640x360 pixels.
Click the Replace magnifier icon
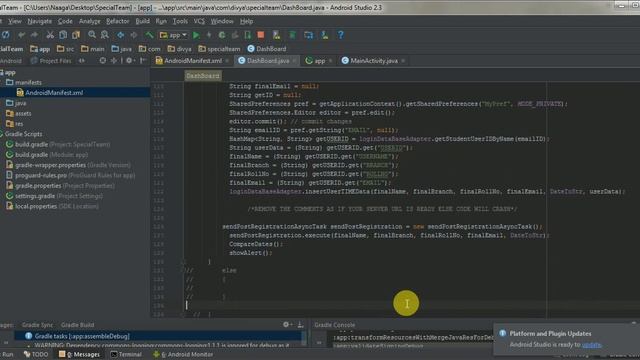tap(105, 35)
